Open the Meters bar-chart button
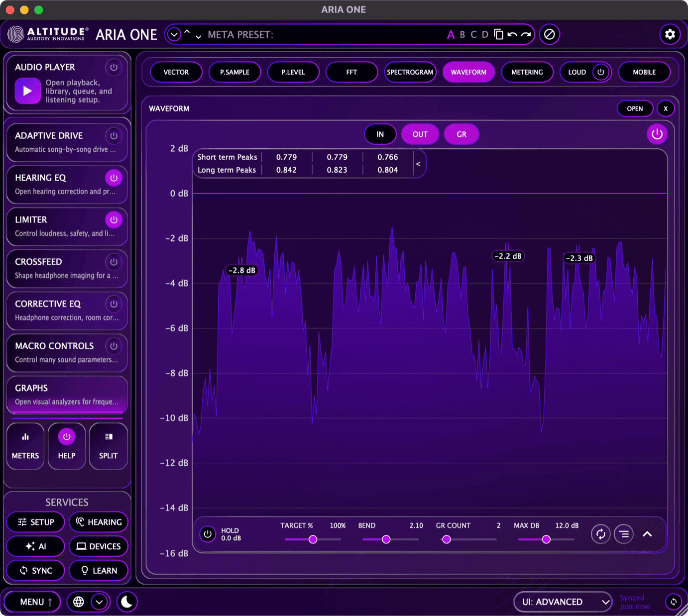688x616 pixels. coord(25,446)
